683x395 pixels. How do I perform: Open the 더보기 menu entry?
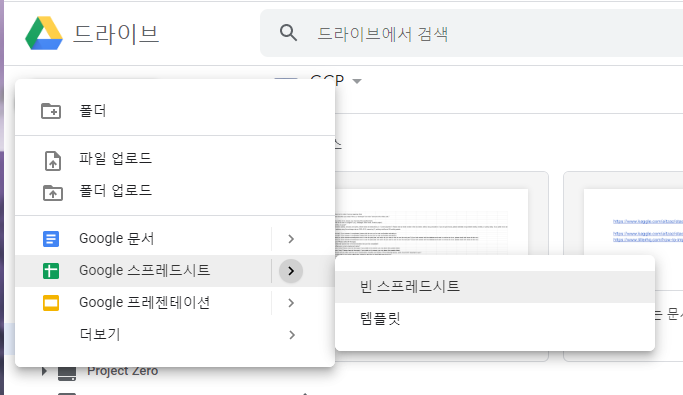click(175, 334)
